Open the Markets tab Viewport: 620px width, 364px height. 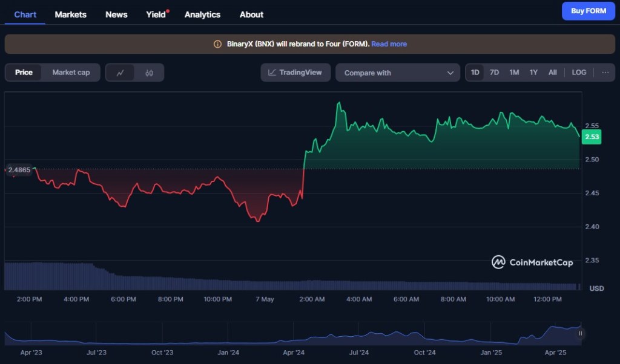click(71, 15)
